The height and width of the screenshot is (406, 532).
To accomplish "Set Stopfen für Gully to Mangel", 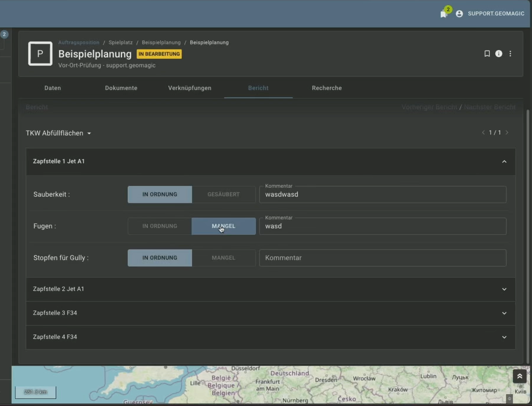I will point(223,258).
